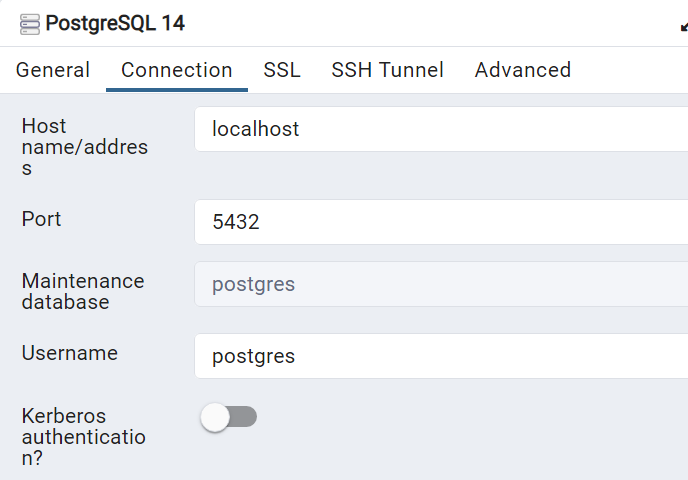Focus the Port field showing 5432
This screenshot has height=480, width=688.
[440, 222]
